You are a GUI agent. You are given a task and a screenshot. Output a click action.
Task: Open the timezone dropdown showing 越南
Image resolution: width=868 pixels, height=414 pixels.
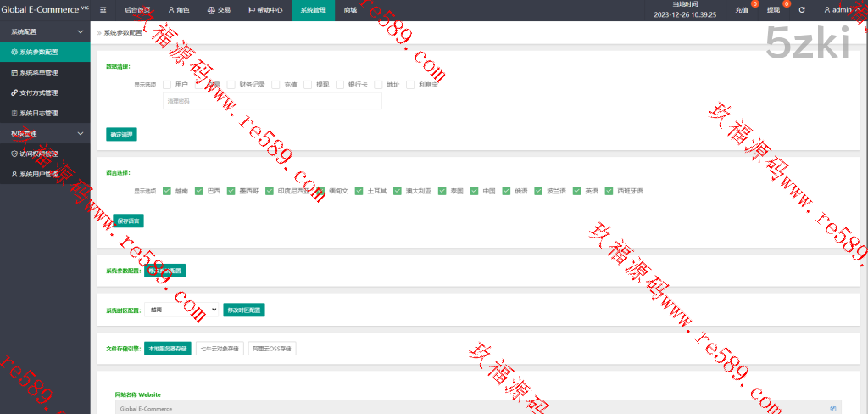pos(181,310)
